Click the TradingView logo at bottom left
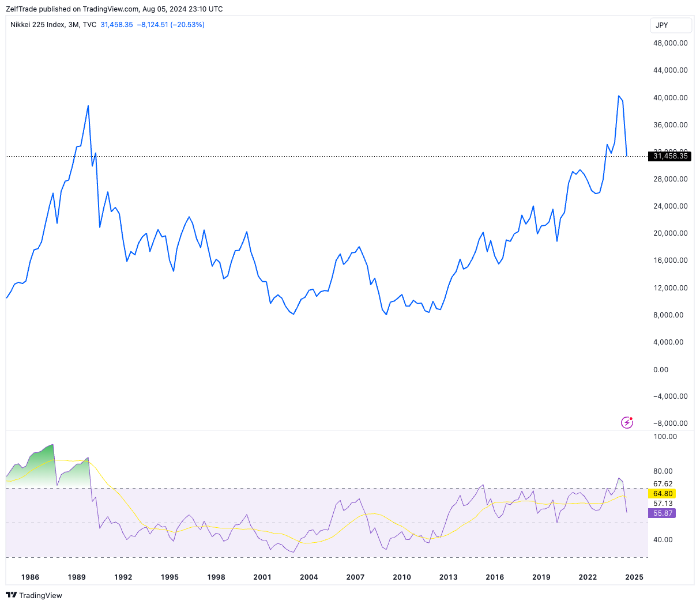This screenshot has width=700, height=605. [x=34, y=595]
